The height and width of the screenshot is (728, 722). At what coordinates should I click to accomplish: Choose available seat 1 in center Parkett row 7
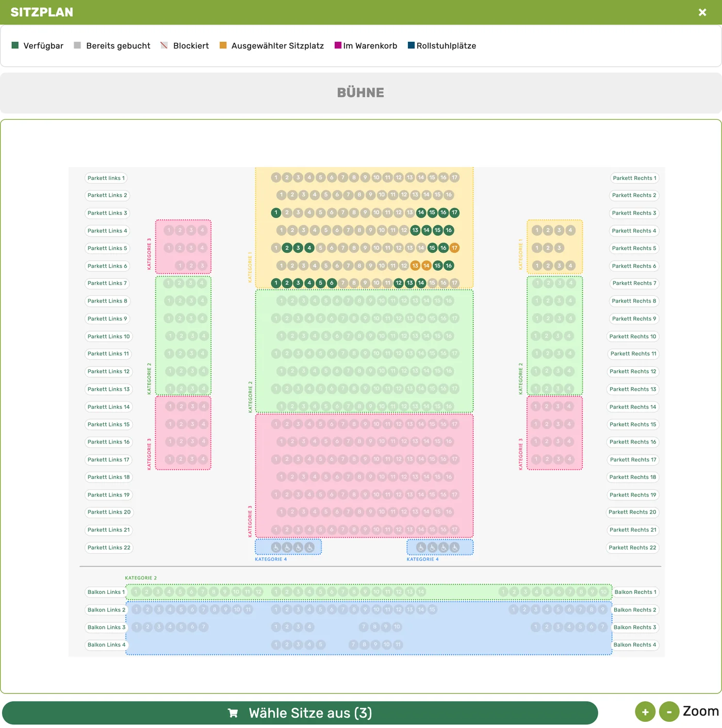point(276,283)
